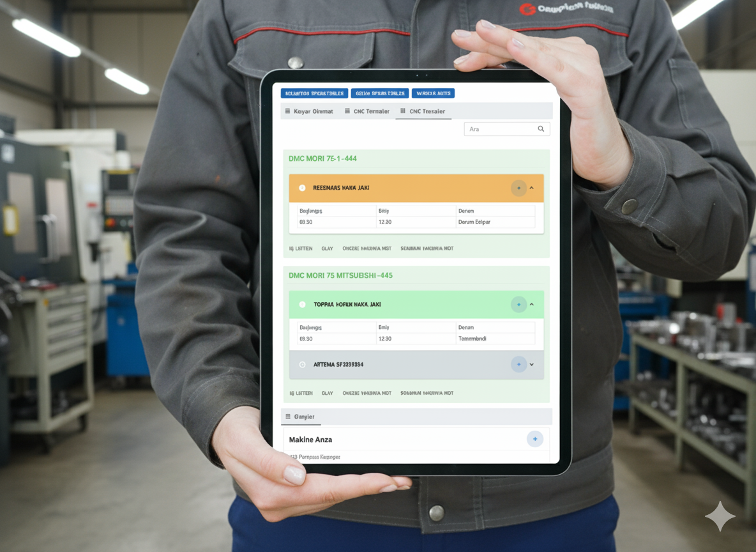Open the DMC MORI 75 MITSUBISHI-445 machine heading
This screenshot has height=552, width=756.
click(x=340, y=275)
